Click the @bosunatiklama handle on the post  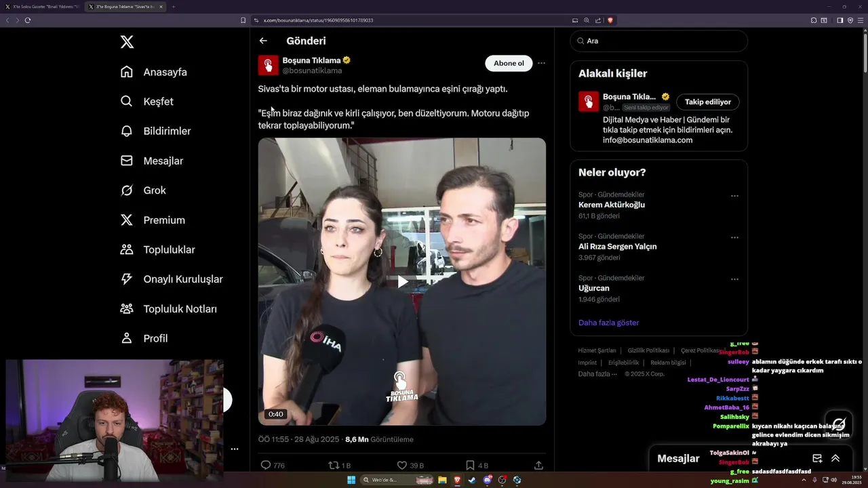click(312, 70)
